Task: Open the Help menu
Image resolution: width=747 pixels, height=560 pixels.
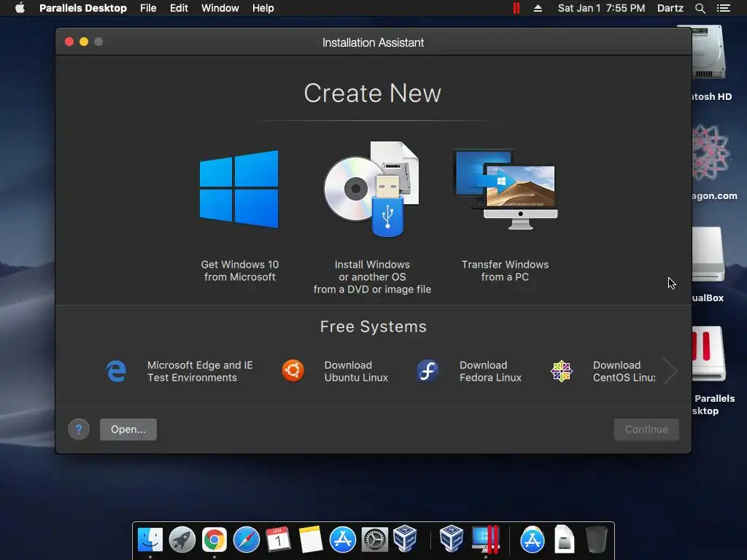Action: click(x=263, y=8)
